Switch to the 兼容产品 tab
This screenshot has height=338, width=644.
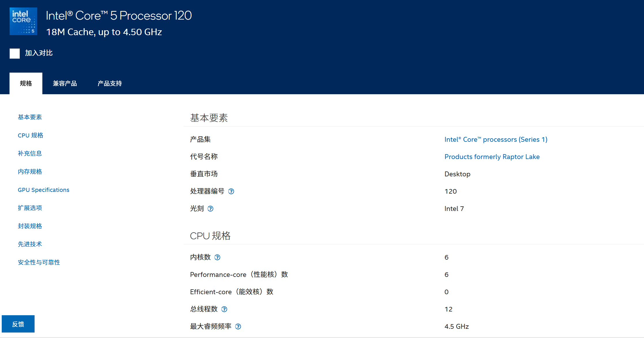[65, 83]
